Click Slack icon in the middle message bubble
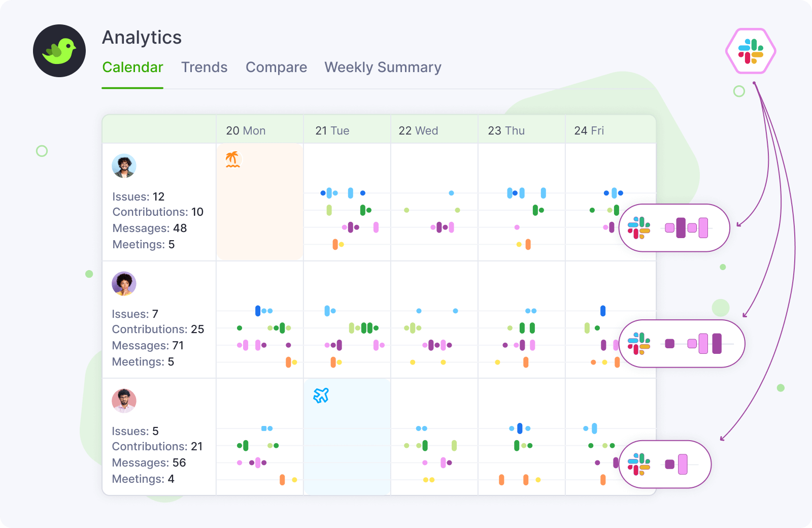 pyautogui.click(x=639, y=344)
